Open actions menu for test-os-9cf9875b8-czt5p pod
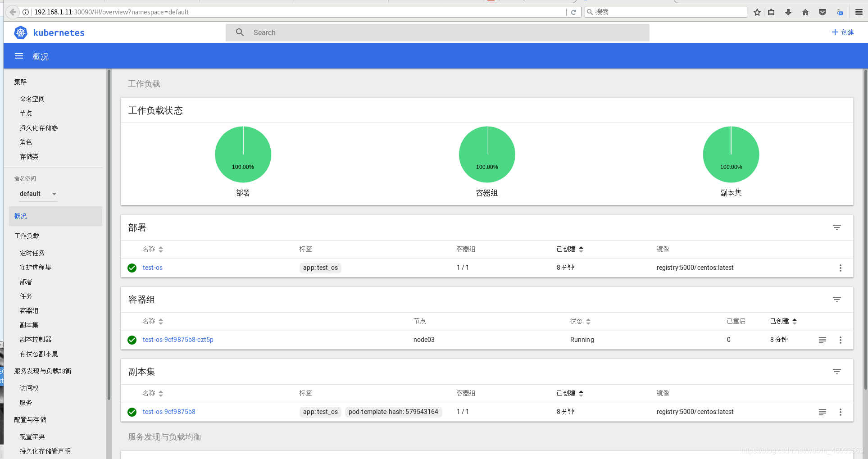 (841, 340)
